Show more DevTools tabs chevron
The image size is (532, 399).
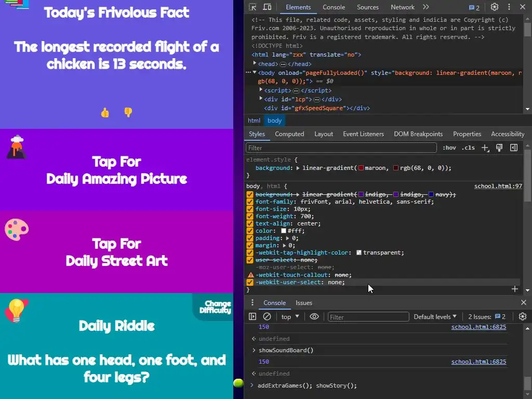(x=426, y=7)
